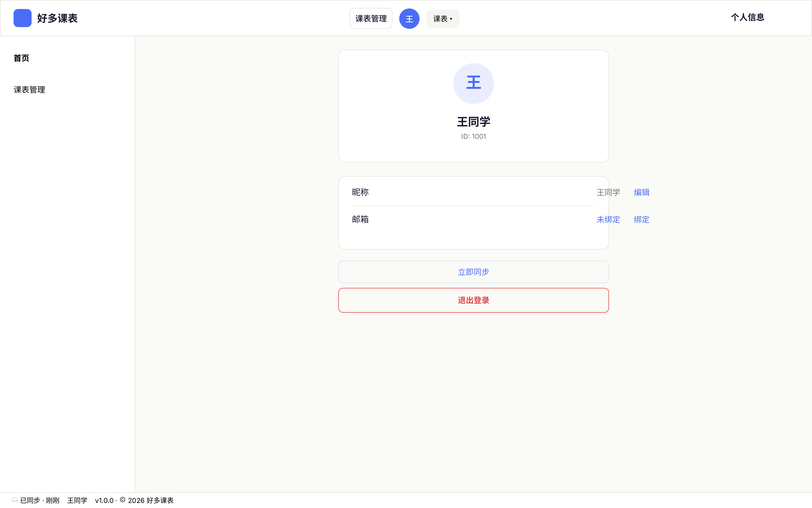Click the 邮箱 row label
The width and height of the screenshot is (812, 508).
click(360, 219)
